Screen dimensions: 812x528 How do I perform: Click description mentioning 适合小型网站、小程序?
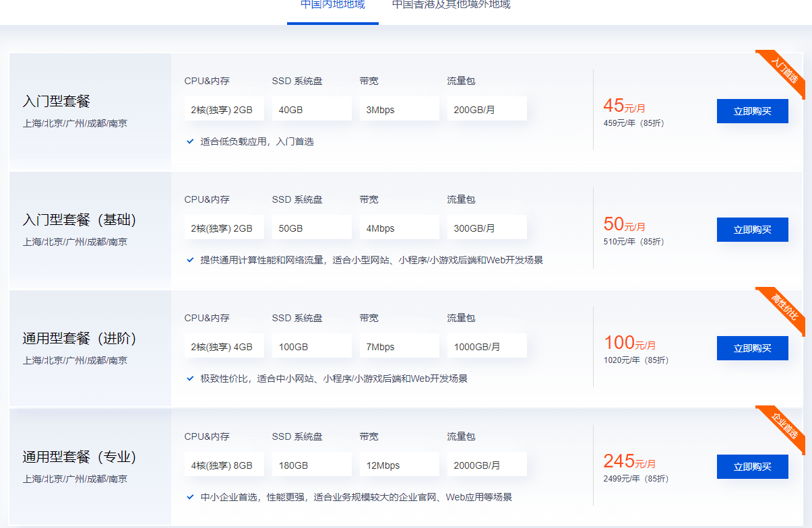pos(372,260)
